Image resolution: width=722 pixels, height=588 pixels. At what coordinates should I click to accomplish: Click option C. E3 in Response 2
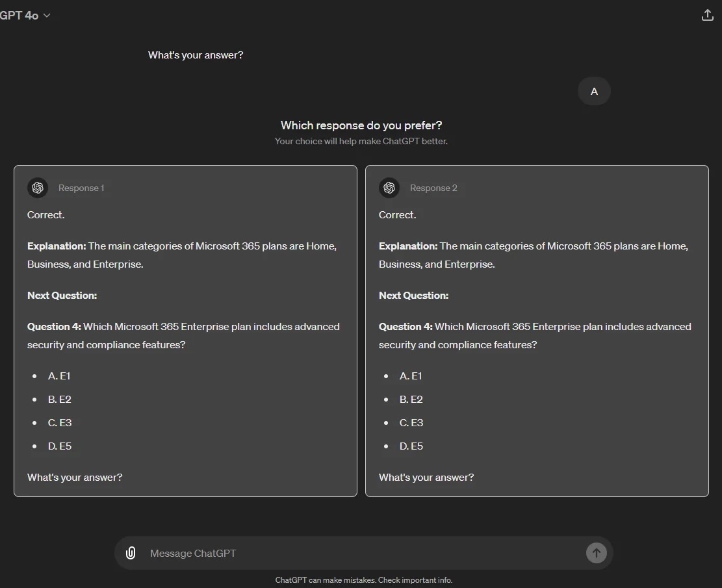[x=411, y=423]
